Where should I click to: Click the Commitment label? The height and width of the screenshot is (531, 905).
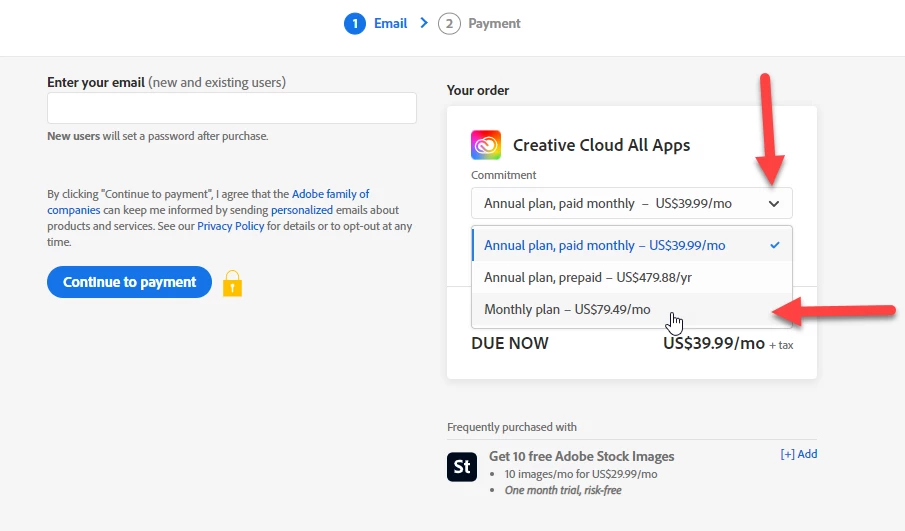[503, 175]
